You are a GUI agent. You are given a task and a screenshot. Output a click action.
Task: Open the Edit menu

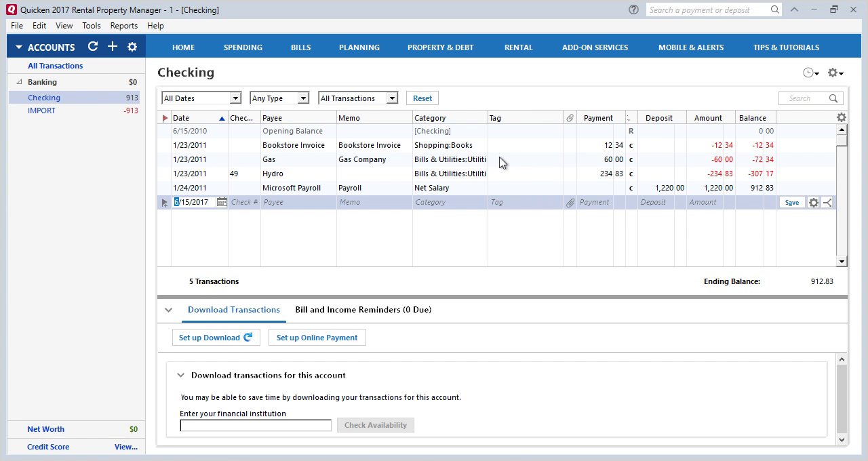point(39,26)
